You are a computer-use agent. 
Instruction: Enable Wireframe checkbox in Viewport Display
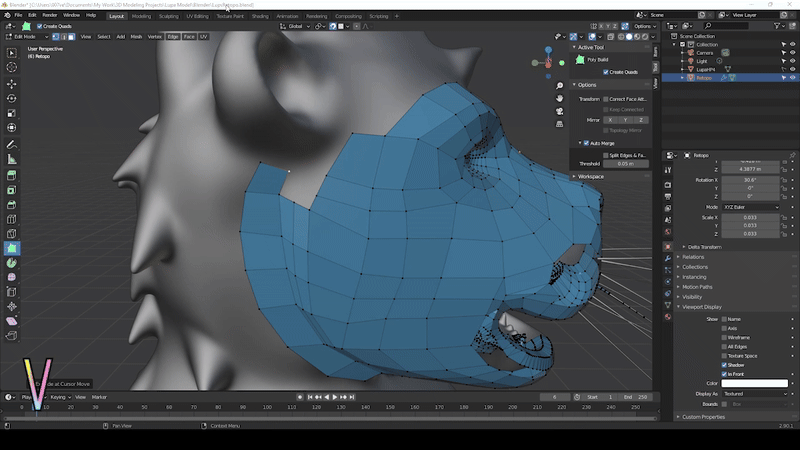[x=724, y=337]
